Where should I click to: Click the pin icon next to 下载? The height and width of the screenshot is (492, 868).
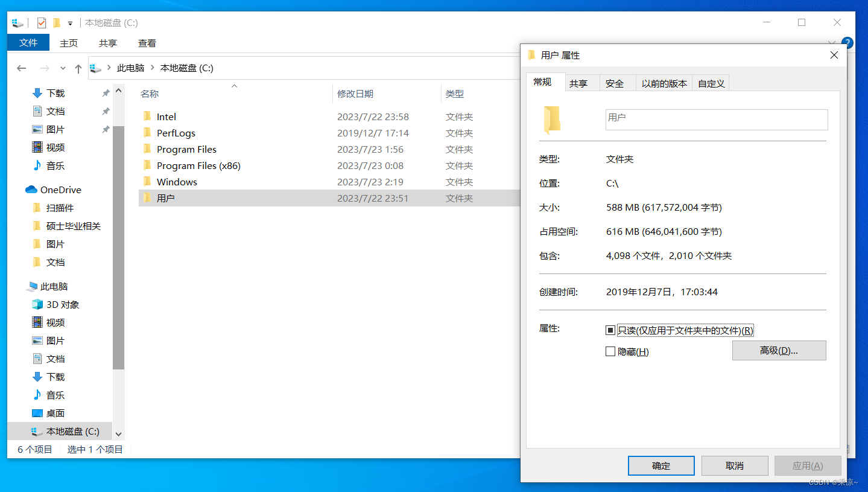click(106, 93)
